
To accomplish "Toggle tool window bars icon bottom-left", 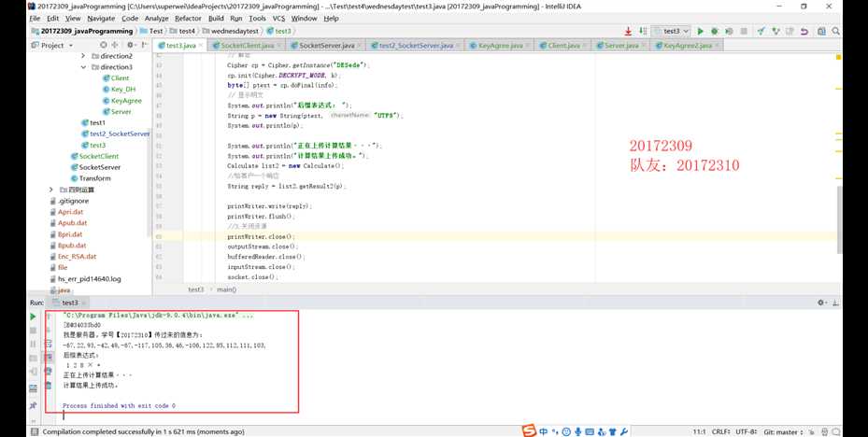I will (34, 431).
